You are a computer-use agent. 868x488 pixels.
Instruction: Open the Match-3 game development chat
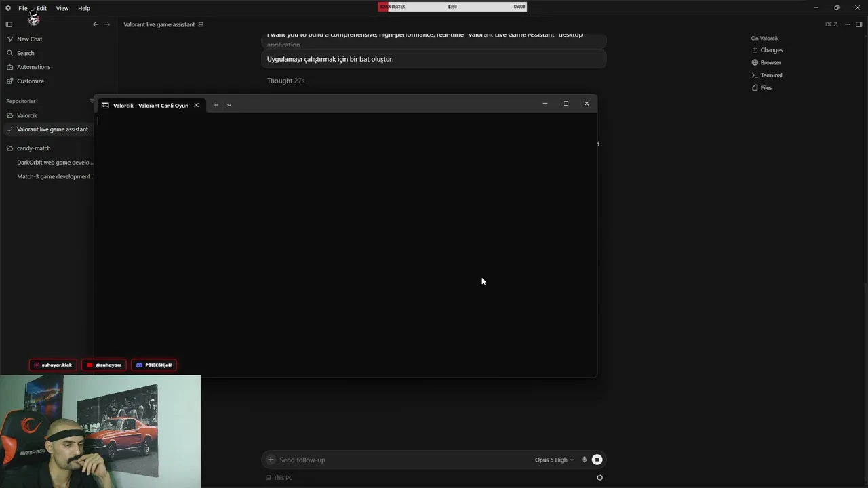click(x=55, y=176)
